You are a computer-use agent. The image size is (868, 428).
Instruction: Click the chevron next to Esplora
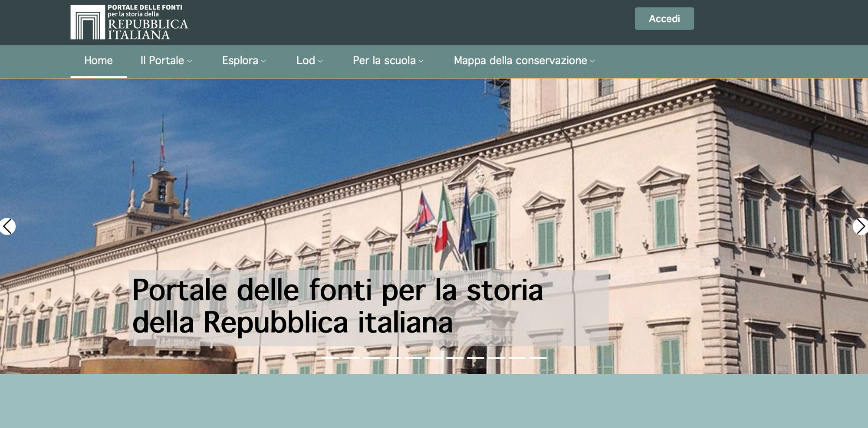(263, 61)
